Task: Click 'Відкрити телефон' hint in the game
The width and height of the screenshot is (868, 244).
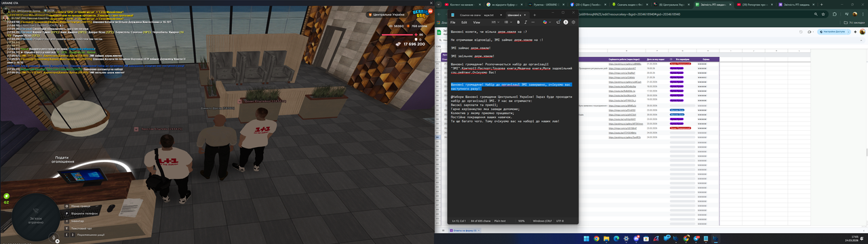Action: [83, 213]
